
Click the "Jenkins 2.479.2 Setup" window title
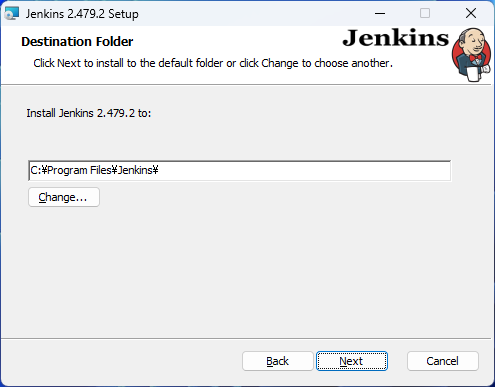coord(82,14)
